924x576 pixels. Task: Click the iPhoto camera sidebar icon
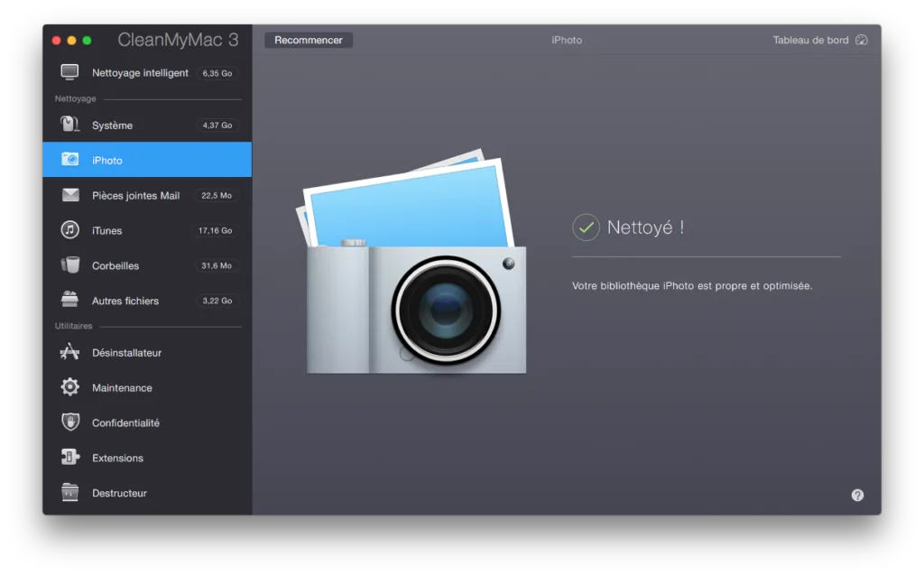[x=69, y=160]
